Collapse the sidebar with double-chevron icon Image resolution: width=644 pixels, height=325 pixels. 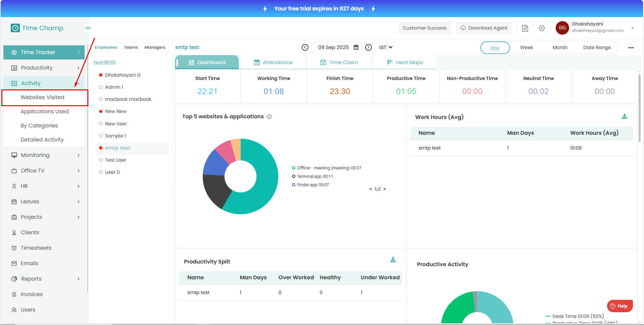[x=88, y=28]
